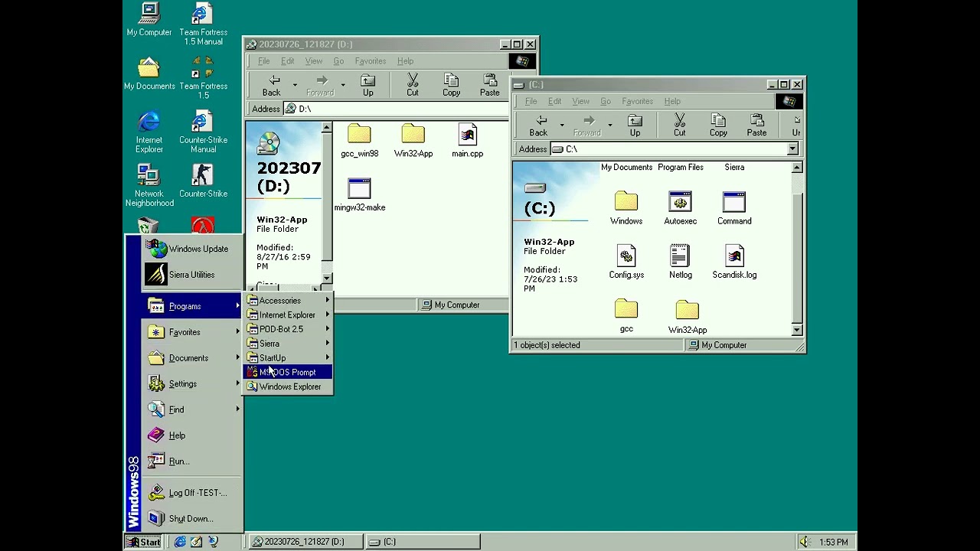980x551 pixels.
Task: Select Autoexec file in C: window
Action: pos(680,208)
